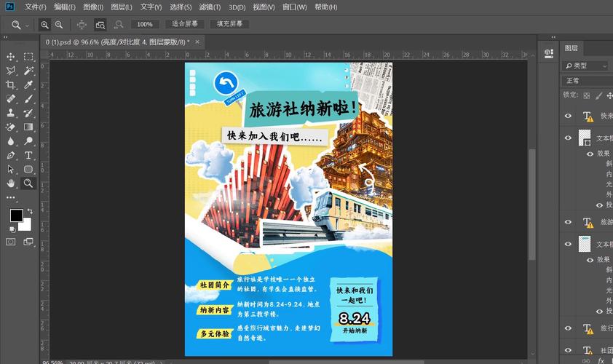
Task: Hide the 社团 text layer
Action: (568, 350)
